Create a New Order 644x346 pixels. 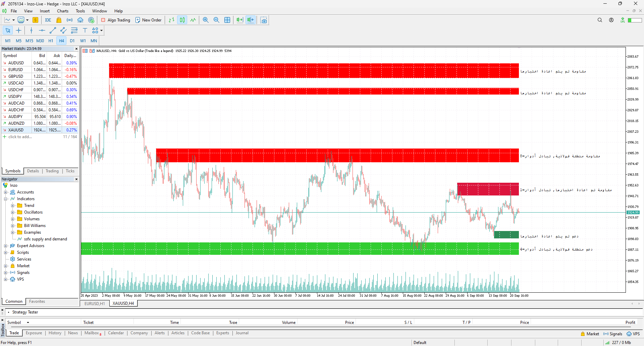pos(148,20)
